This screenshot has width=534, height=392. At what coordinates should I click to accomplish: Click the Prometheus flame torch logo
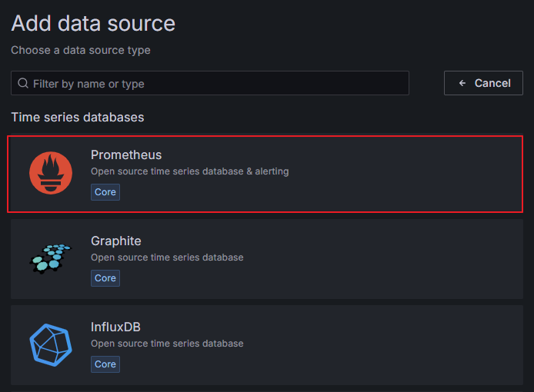click(x=51, y=173)
